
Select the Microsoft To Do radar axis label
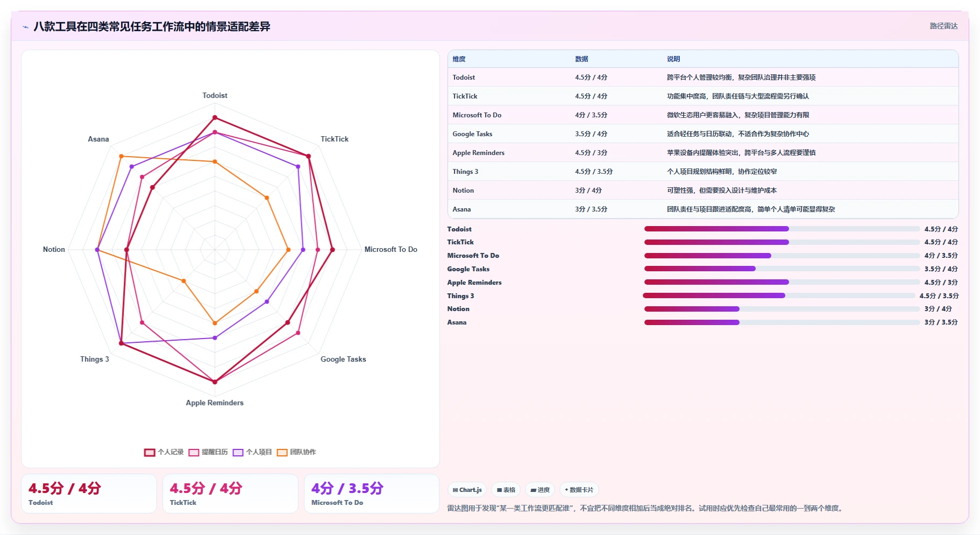tap(391, 249)
